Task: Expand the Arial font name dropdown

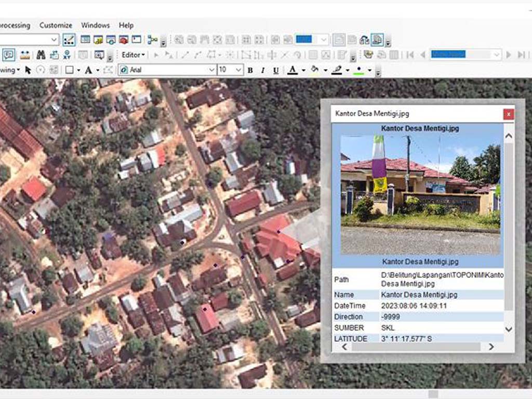Action: 211,70
